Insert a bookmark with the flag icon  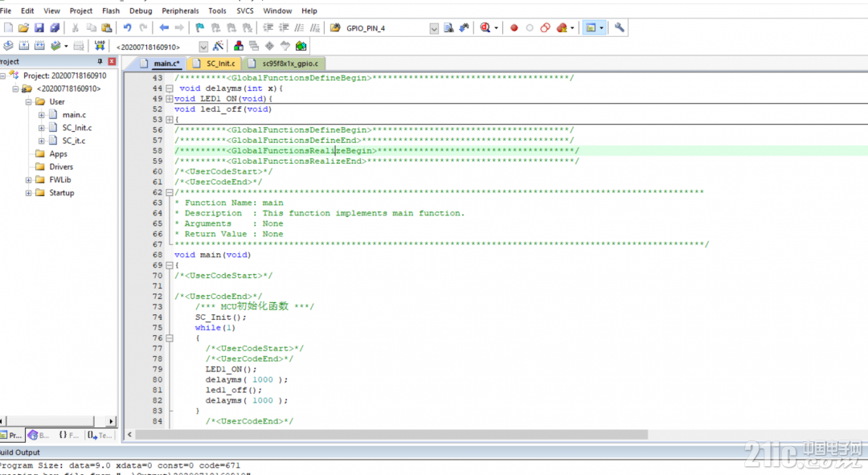(x=200, y=27)
